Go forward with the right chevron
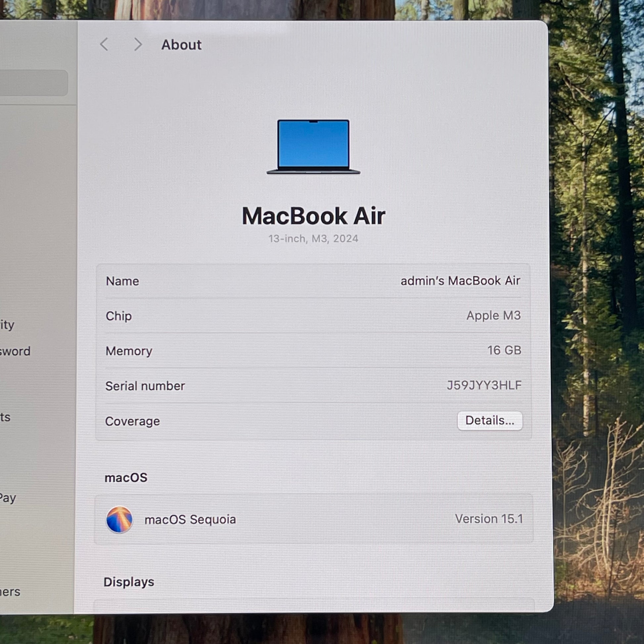644x644 pixels. (138, 44)
